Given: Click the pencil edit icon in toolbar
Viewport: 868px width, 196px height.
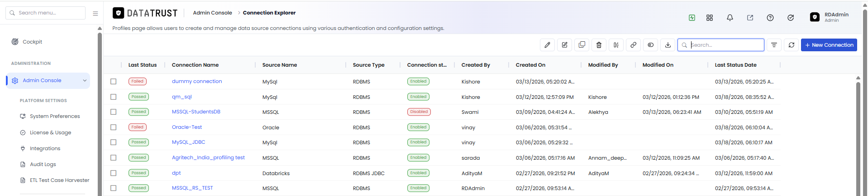Looking at the screenshot, I should pyautogui.click(x=547, y=45).
